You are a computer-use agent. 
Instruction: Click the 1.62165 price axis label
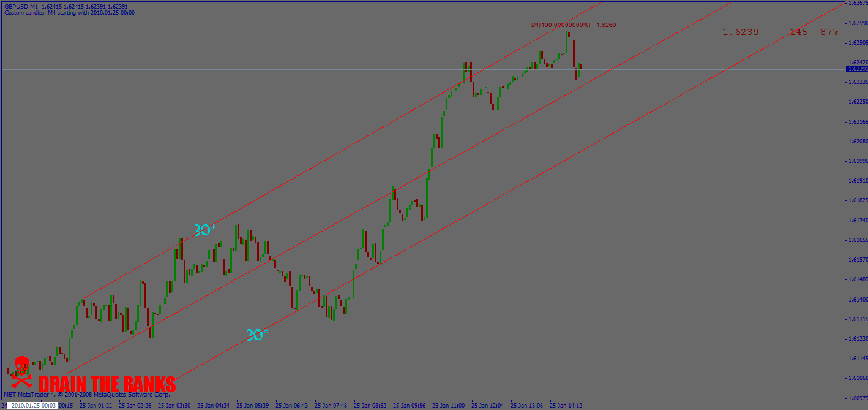coord(858,121)
